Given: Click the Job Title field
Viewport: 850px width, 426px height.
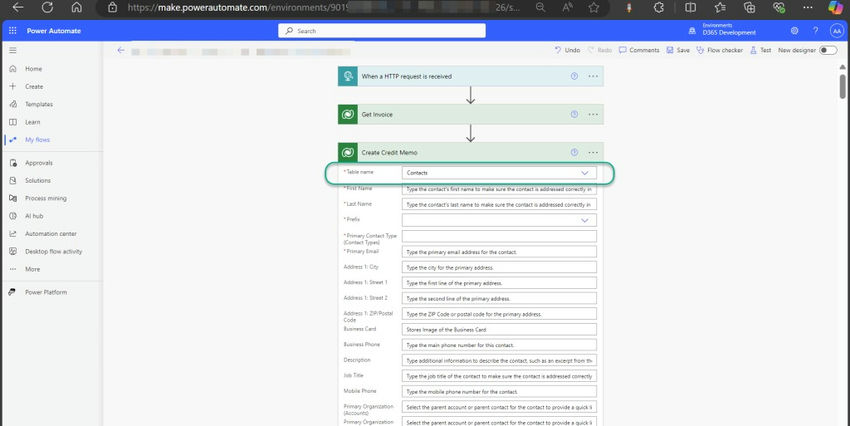Looking at the screenshot, I should pos(499,376).
